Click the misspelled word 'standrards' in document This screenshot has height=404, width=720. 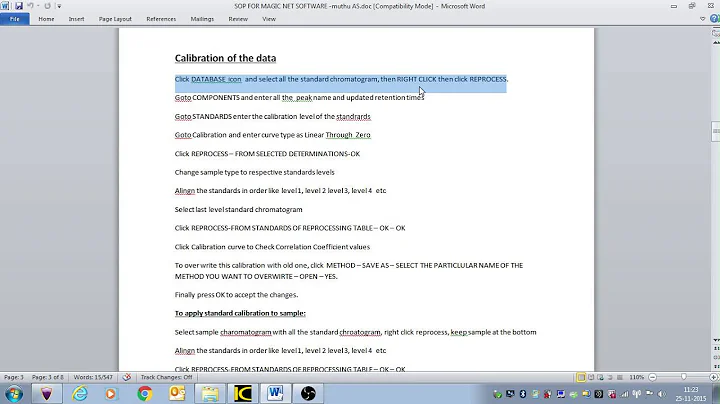pos(353,117)
